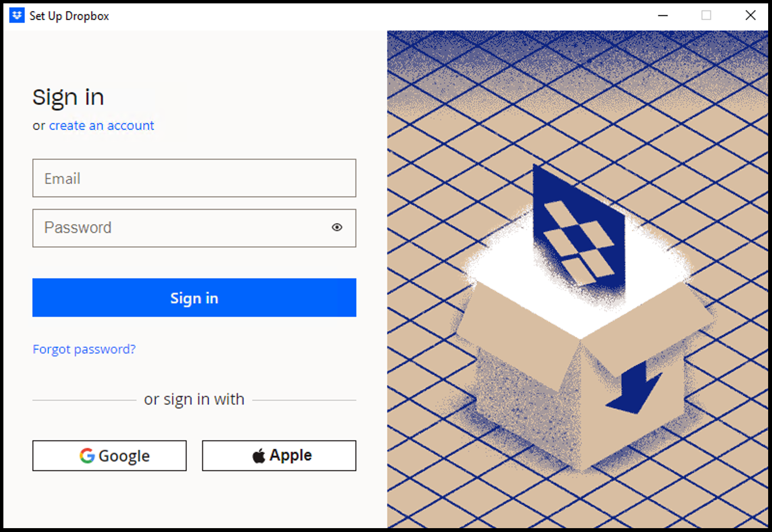This screenshot has height=532, width=772.
Task: Select the Apple icon on the Apple button
Action: point(257,455)
